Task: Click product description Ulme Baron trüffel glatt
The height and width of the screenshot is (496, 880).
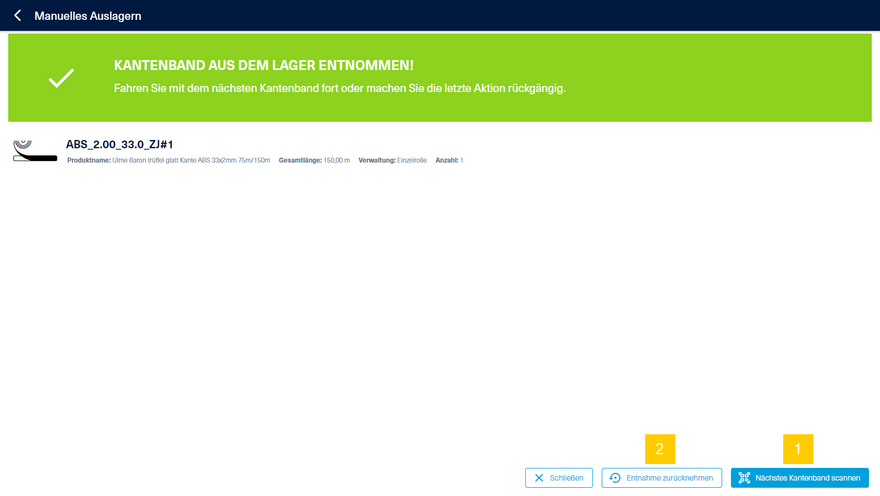Action: tap(190, 160)
